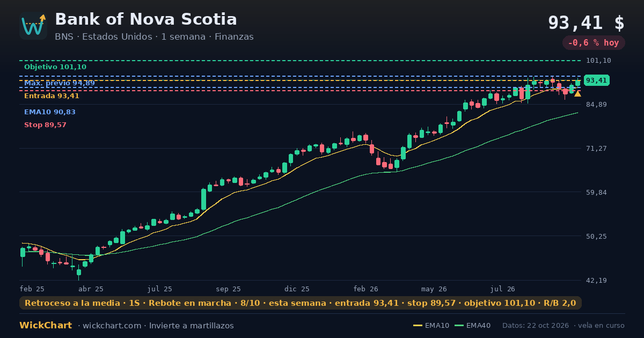This screenshot has height=338, width=644.
Task: Click the abr 25 date label
Action: point(91,289)
